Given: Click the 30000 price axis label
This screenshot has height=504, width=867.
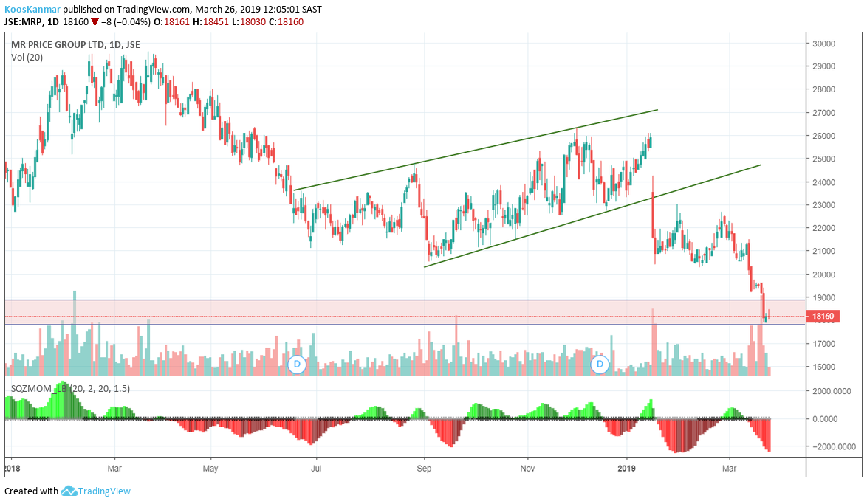Looking at the screenshot, I should pos(824,44).
